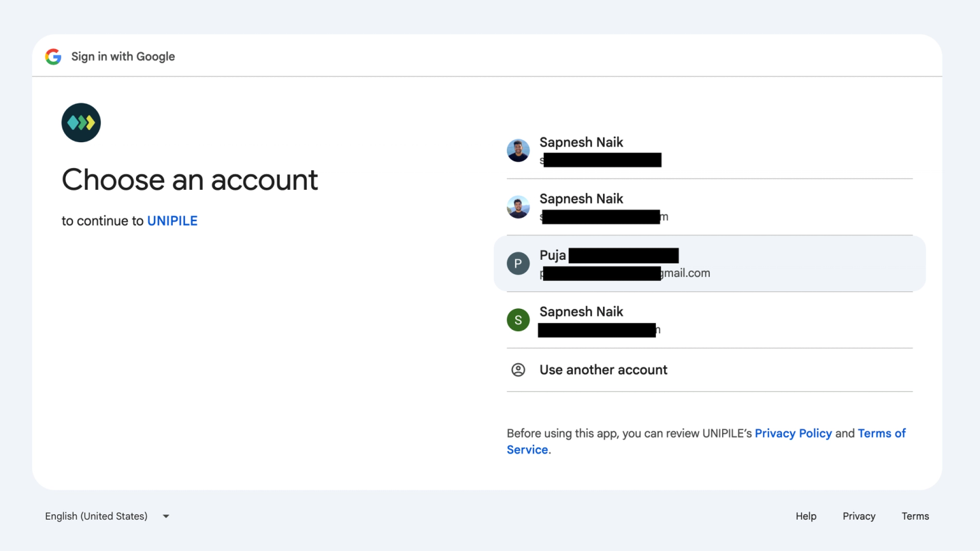Click the Sign in with Google header text
980x551 pixels.
click(x=123, y=56)
